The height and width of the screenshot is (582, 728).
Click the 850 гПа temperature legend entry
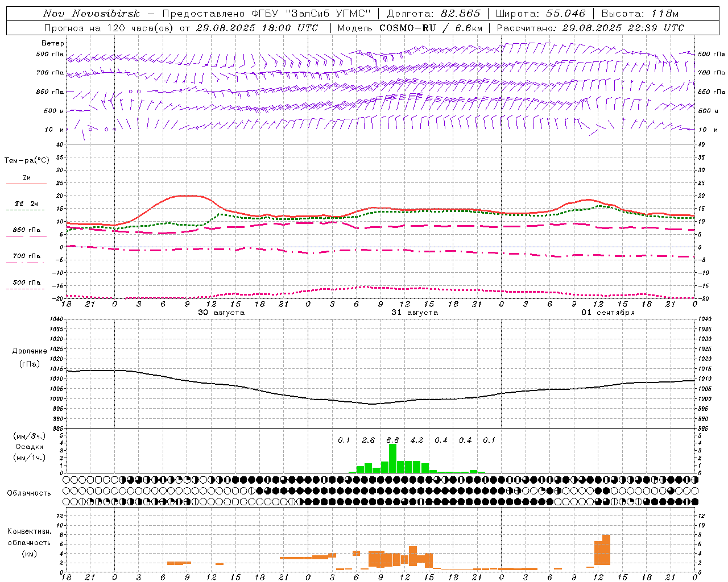tap(27, 230)
